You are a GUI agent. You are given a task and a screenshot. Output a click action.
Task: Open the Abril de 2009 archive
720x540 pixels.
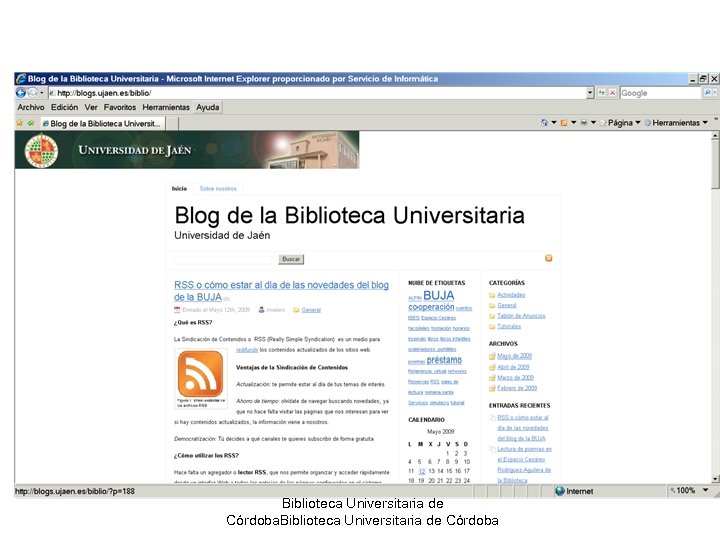[x=513, y=367]
